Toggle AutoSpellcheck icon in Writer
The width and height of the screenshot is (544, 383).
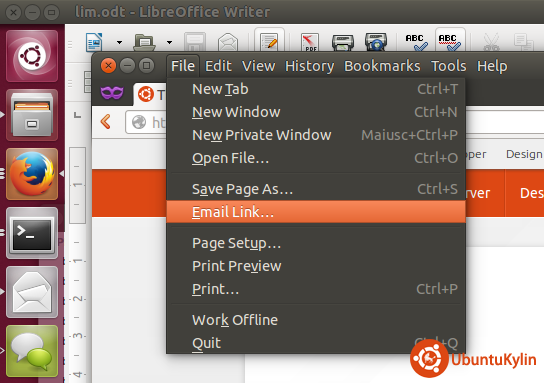tap(450, 41)
